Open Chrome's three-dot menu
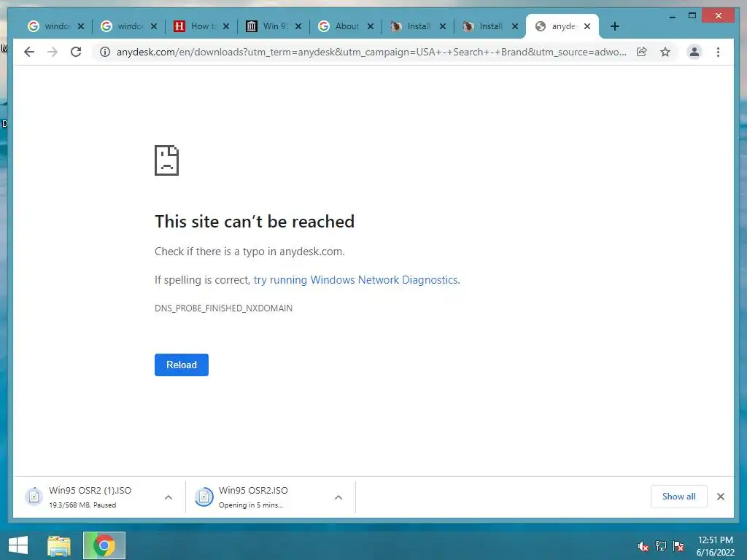This screenshot has height=560, width=747. [x=718, y=52]
